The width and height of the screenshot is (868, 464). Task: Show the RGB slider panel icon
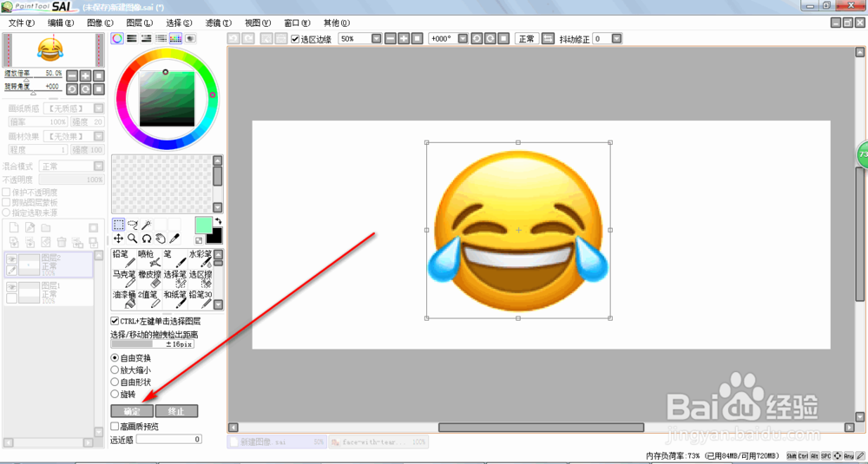[132, 38]
